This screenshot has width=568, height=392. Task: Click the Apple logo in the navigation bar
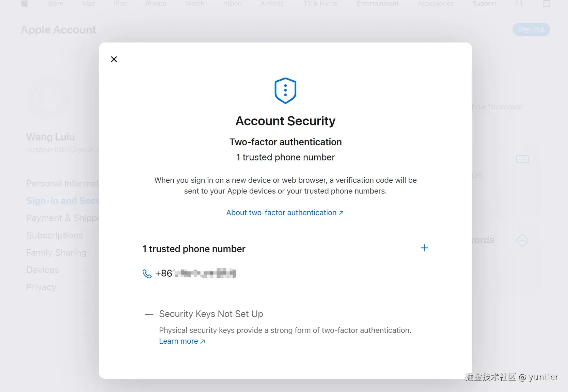point(25,4)
